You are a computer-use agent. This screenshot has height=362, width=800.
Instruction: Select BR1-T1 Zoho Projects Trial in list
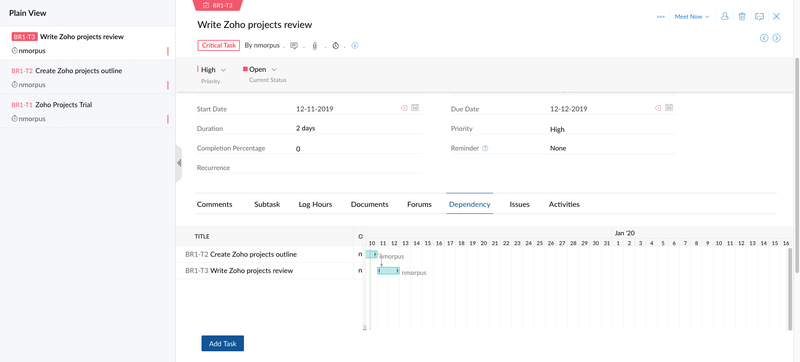88,111
